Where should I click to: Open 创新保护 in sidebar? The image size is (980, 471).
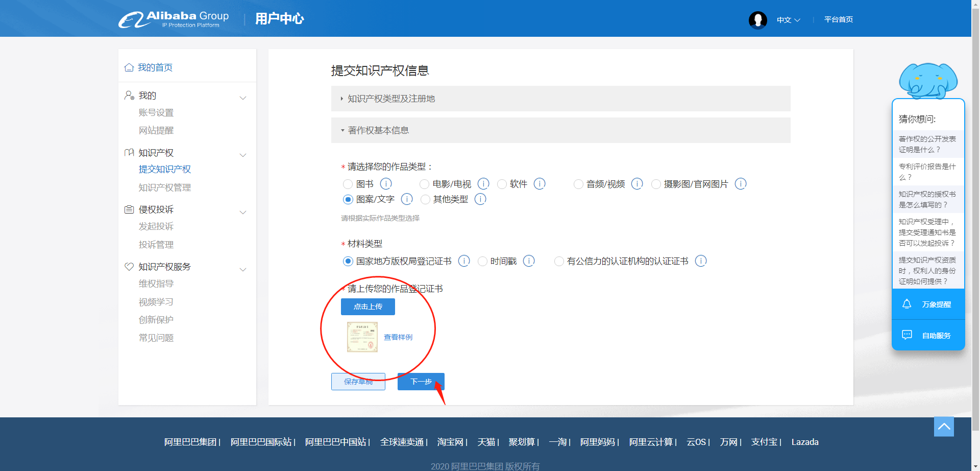156,320
